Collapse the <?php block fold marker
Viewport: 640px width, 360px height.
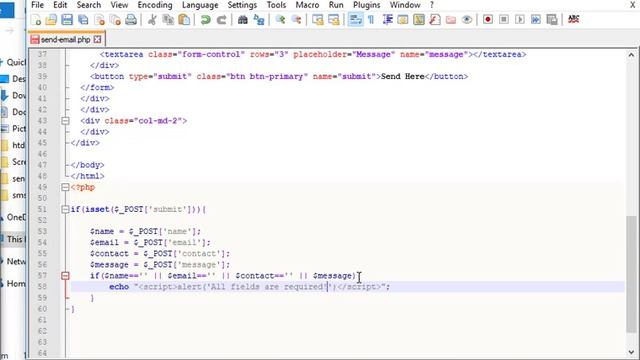pyautogui.click(x=65, y=187)
